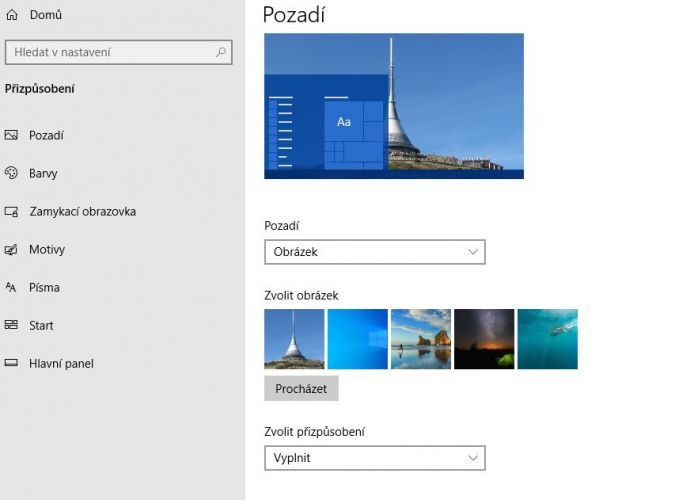The width and height of the screenshot is (675, 500).
Task: Click the Zvolit obrázek label
Action: point(301,295)
